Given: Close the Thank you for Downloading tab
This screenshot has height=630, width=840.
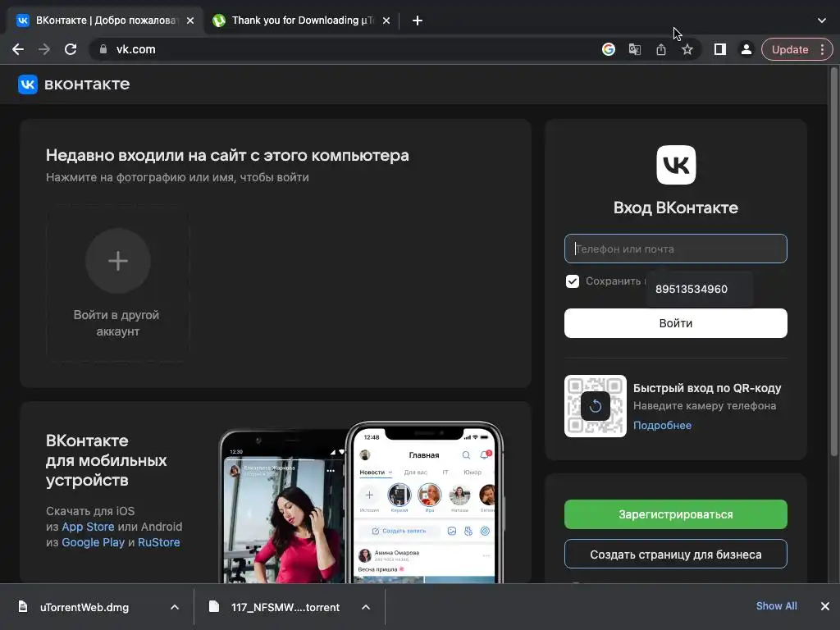Looking at the screenshot, I should [386, 21].
